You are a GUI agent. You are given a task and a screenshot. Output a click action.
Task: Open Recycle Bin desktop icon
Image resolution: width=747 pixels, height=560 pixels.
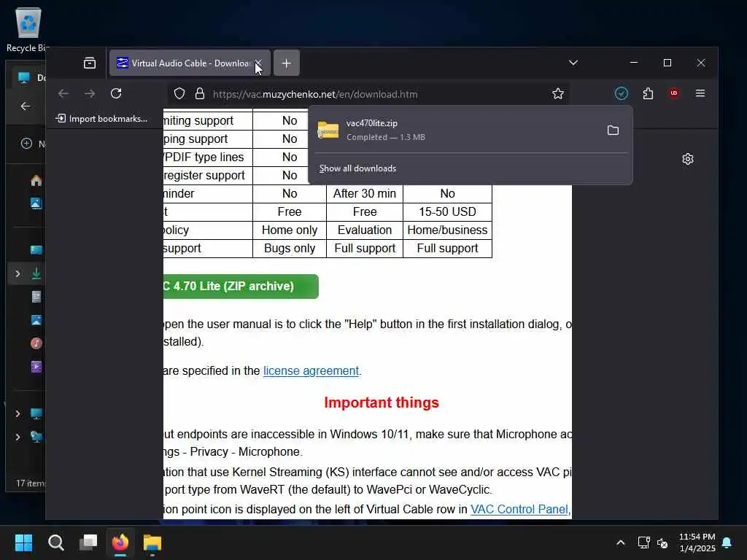[x=28, y=29]
